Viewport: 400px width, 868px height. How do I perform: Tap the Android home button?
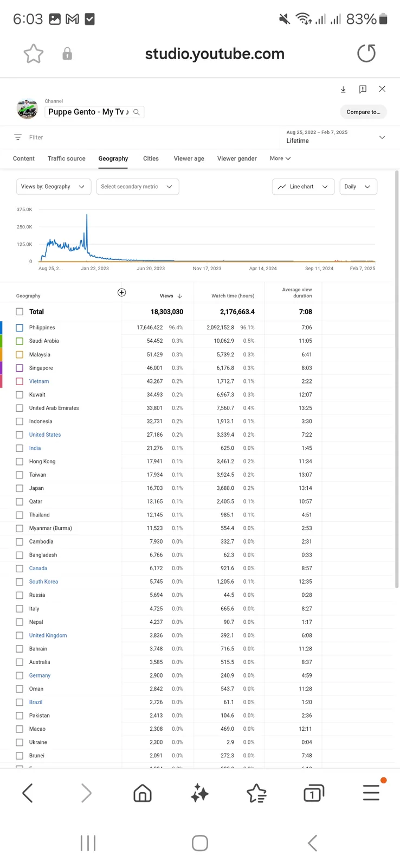(x=200, y=843)
